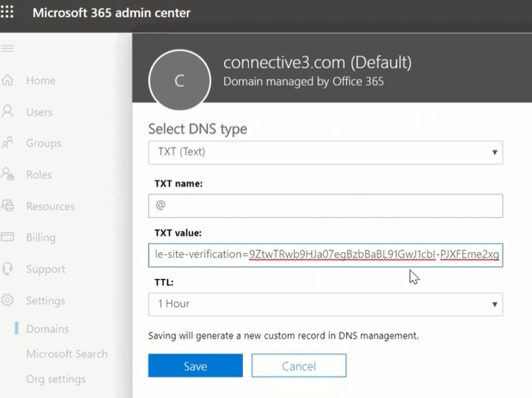Collapse the navigation hamburger menu
This screenshot has height=398, width=532.
tap(8, 49)
